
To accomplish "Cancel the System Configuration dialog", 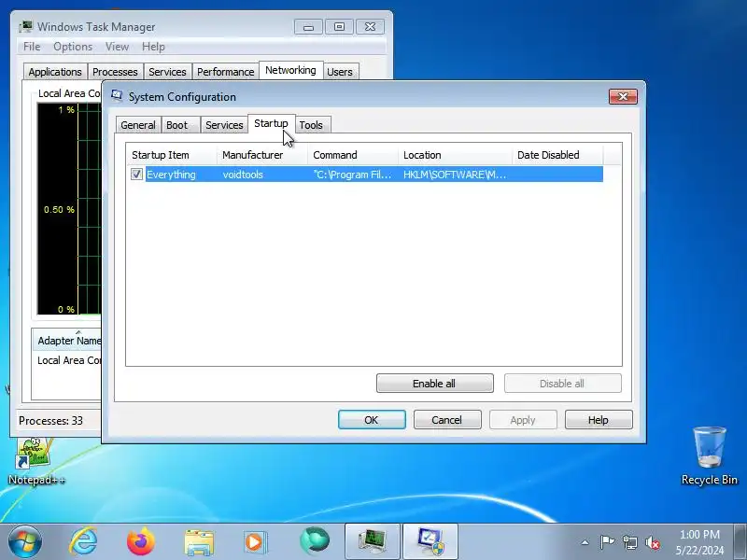I will pyautogui.click(x=447, y=420).
